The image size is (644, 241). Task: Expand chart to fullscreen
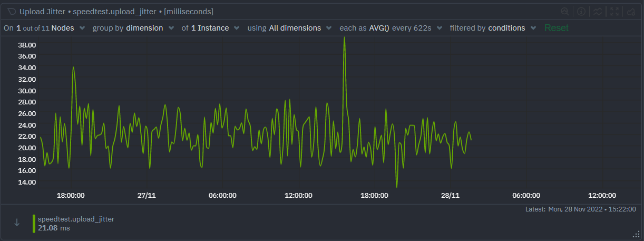coord(614,11)
